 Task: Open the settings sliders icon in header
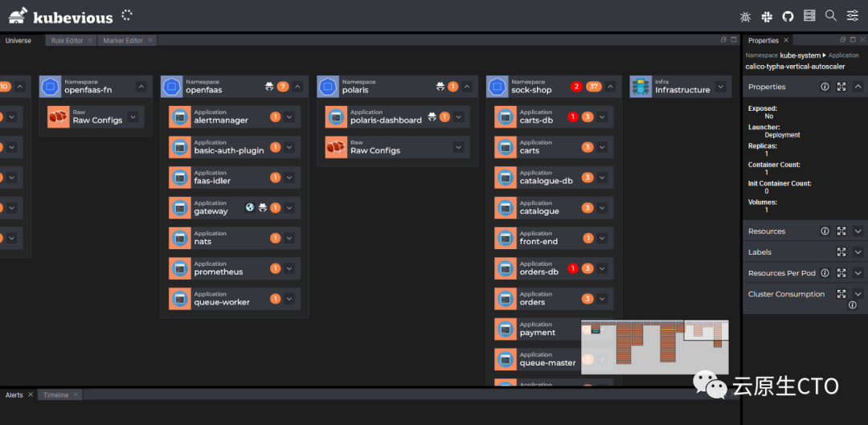(853, 15)
